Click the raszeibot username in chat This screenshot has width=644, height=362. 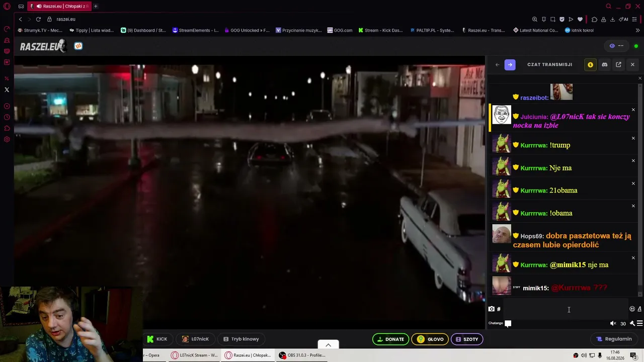pyautogui.click(x=534, y=98)
